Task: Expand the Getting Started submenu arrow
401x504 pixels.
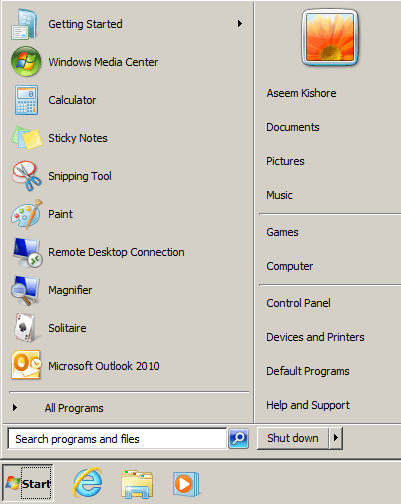Action: tap(240, 24)
